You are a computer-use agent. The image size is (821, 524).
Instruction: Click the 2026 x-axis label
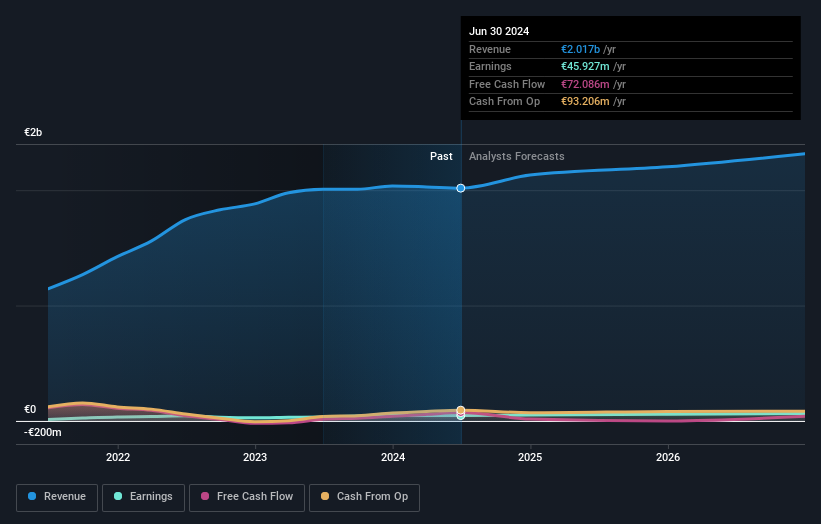(668, 458)
